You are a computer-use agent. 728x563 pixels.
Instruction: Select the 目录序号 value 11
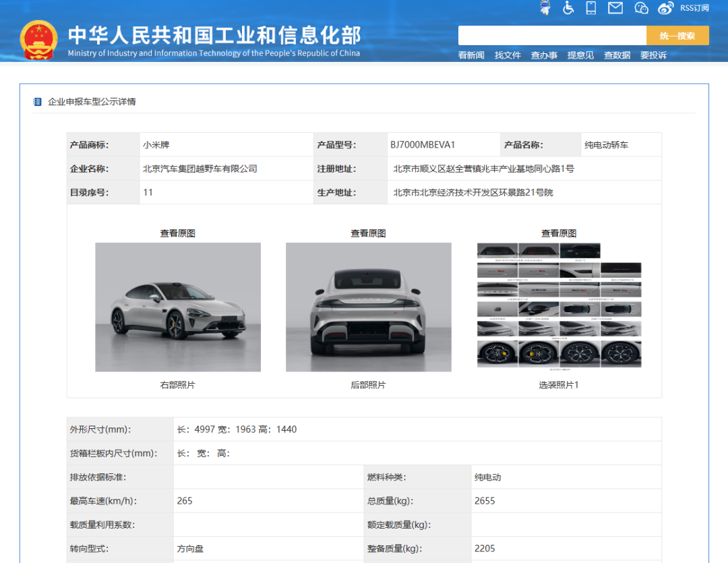(x=148, y=192)
